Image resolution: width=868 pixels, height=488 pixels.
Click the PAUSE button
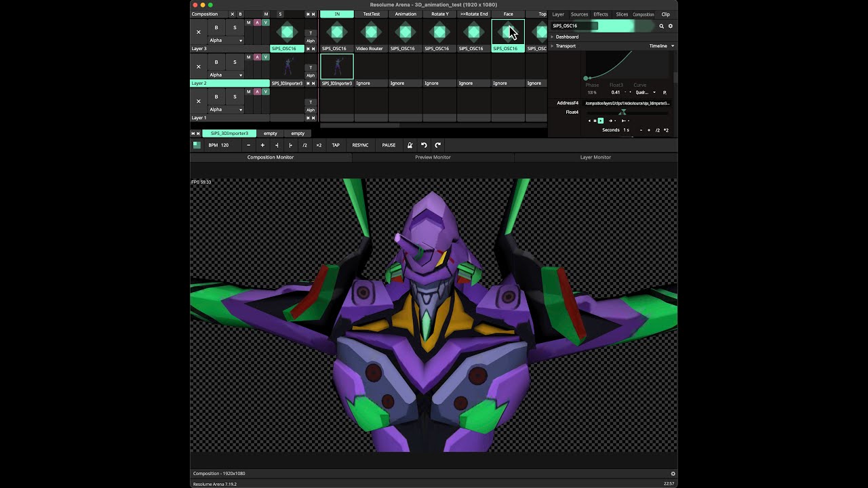(389, 145)
